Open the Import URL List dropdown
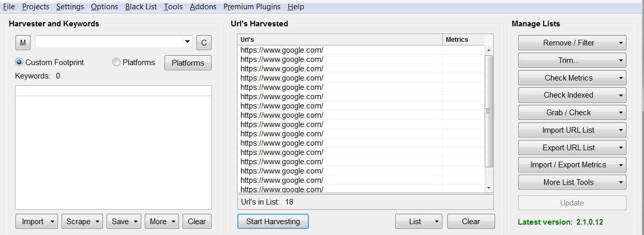This screenshot has height=235, width=644. click(572, 130)
